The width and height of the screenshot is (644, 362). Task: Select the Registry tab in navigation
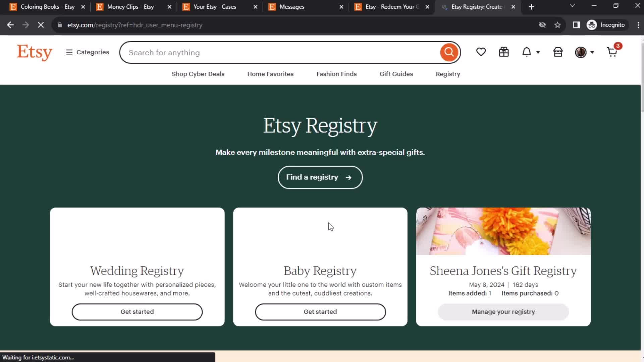pos(448,74)
